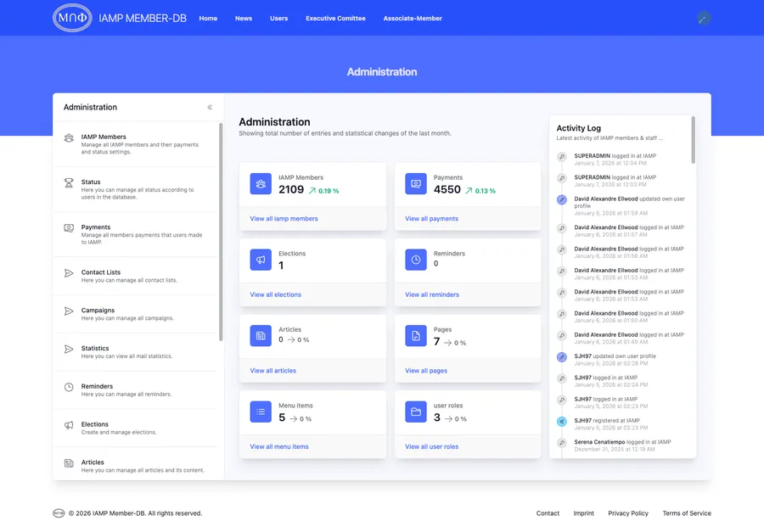This screenshot has width=764, height=532.
Task: Click icon beside 'SJH97 registered at IAMP'
Action: coord(562,422)
